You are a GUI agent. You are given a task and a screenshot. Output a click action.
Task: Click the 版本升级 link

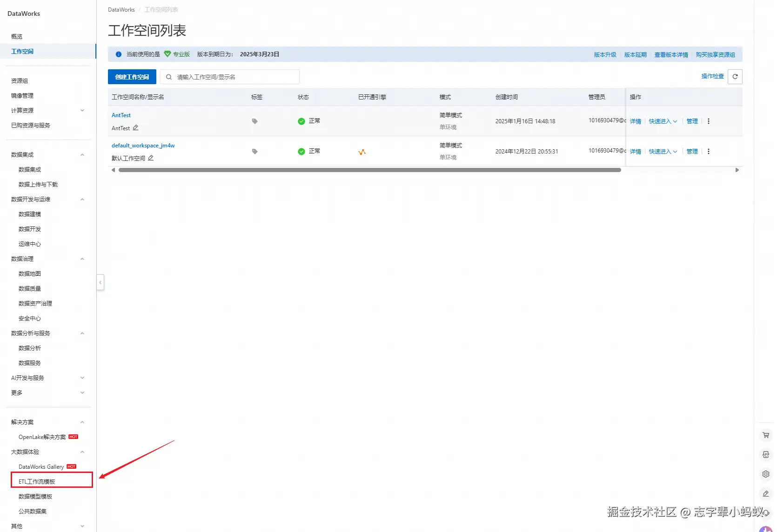[x=605, y=54]
